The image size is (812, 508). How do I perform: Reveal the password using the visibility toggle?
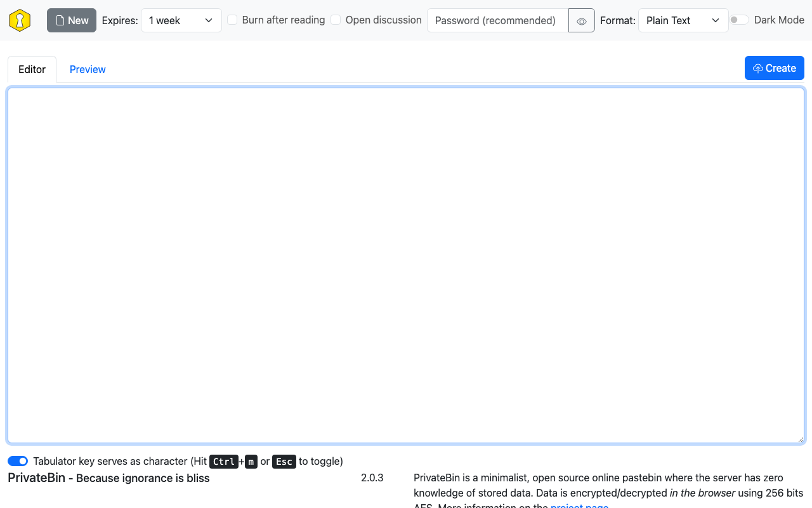(581, 20)
